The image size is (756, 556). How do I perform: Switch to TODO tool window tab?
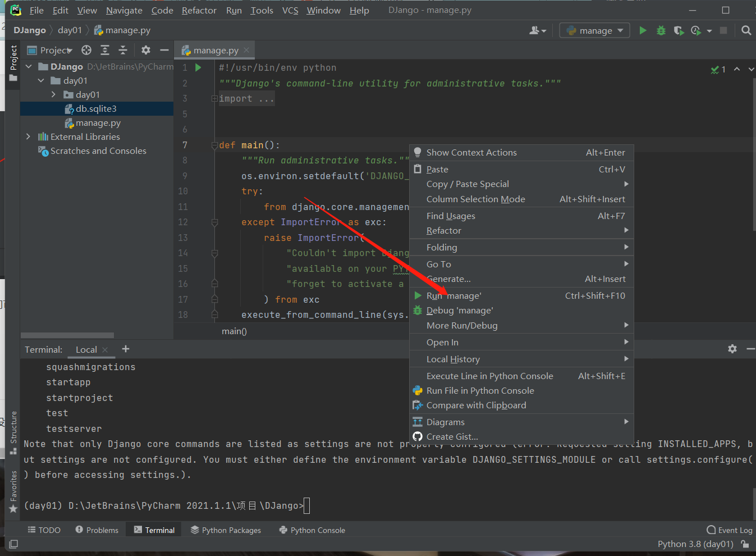point(44,530)
